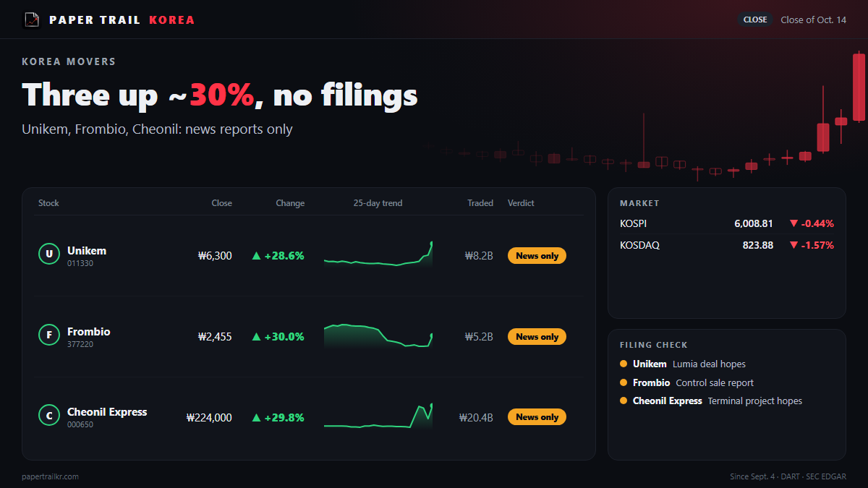The height and width of the screenshot is (488, 868).
Task: Click the news reports only subtitle
Action: click(240, 129)
